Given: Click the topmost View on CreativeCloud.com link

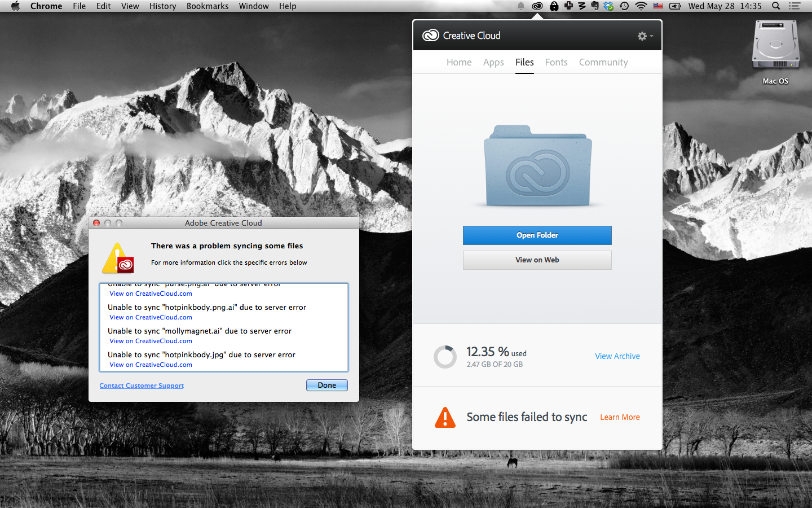Looking at the screenshot, I should pyautogui.click(x=151, y=294).
